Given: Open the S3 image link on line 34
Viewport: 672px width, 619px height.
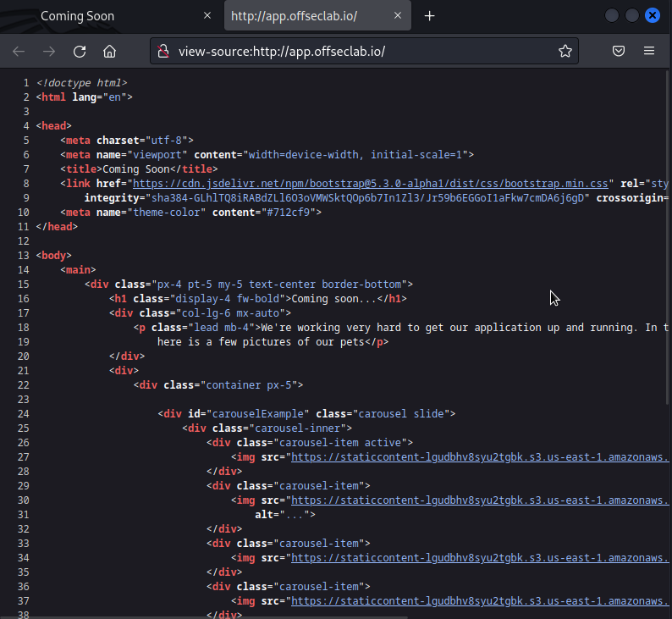Looking at the screenshot, I should (x=479, y=557).
